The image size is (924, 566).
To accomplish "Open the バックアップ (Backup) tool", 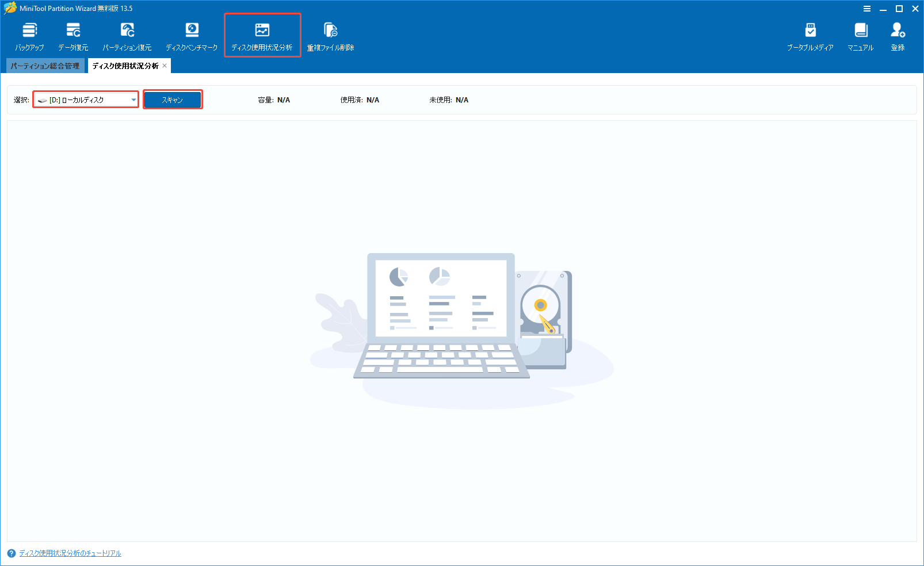I will (x=29, y=35).
